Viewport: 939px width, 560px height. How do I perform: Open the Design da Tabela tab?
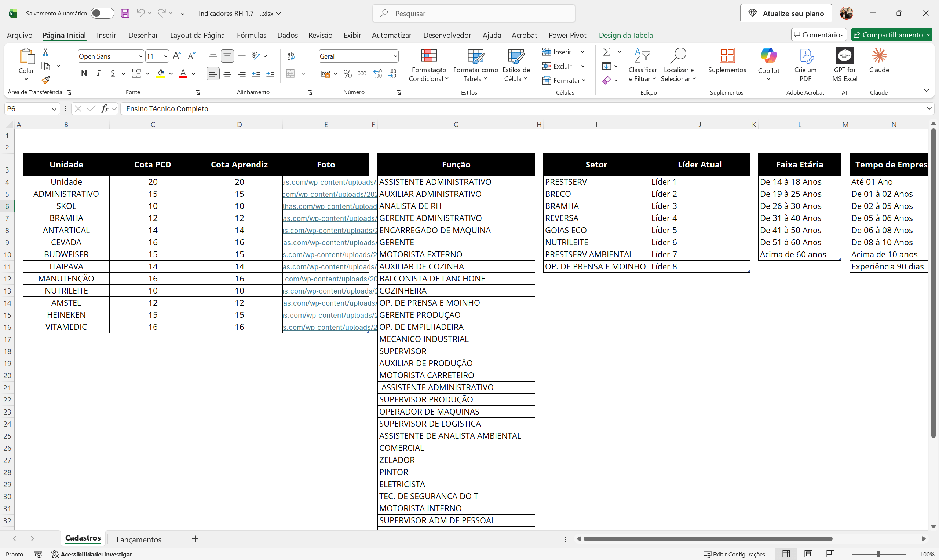click(625, 35)
